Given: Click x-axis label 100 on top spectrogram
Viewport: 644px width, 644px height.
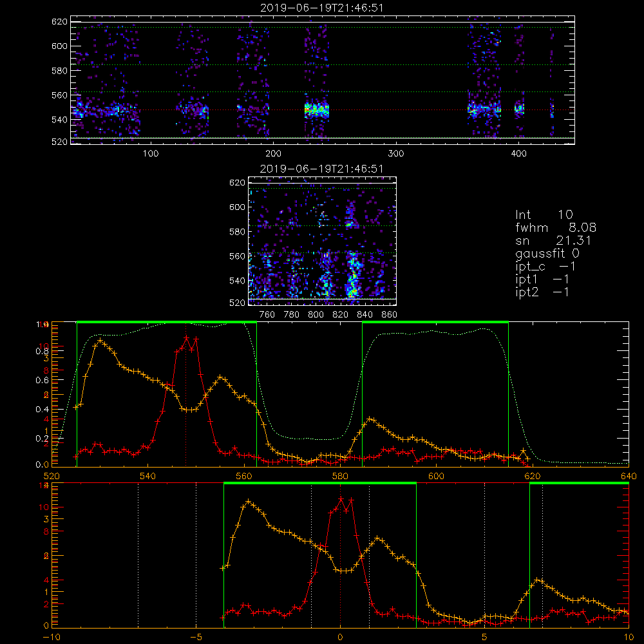Looking at the screenshot, I should click(x=151, y=154).
